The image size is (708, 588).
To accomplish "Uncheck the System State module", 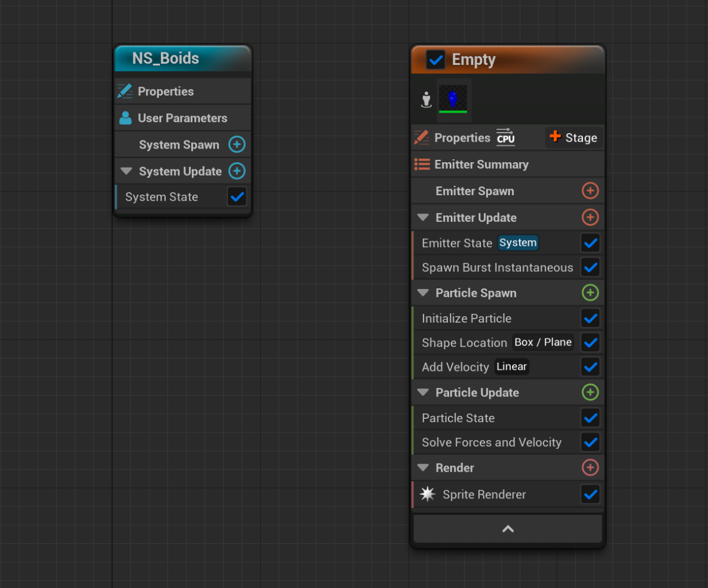I will pos(237,197).
